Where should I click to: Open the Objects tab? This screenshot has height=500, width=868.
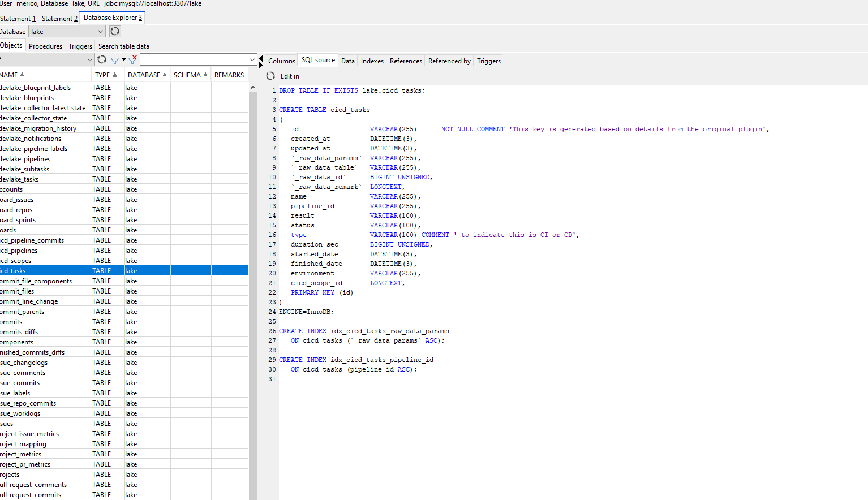click(x=11, y=45)
